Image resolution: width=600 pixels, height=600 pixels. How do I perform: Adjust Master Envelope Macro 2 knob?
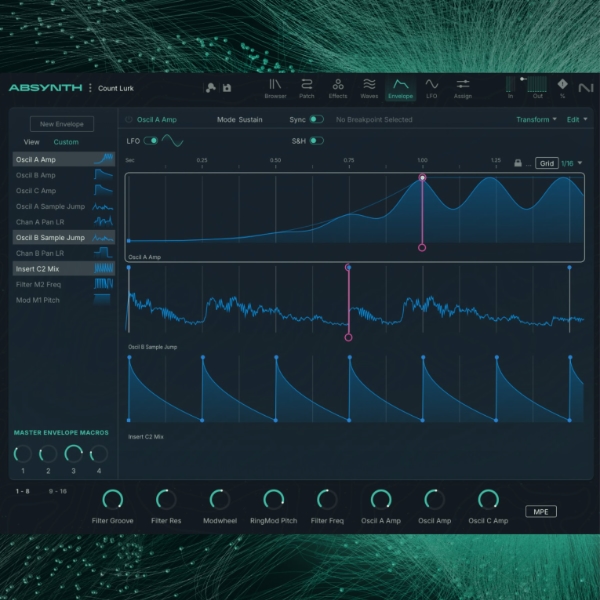tap(48, 454)
